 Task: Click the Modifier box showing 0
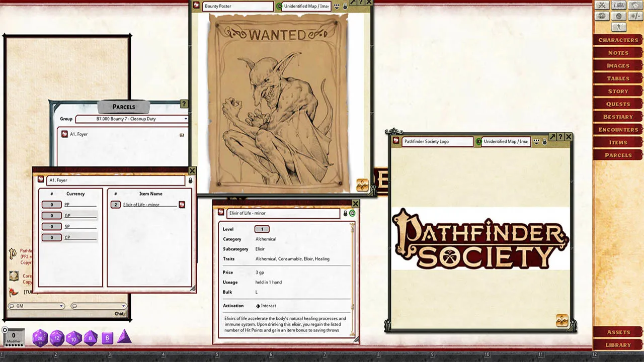point(14,337)
